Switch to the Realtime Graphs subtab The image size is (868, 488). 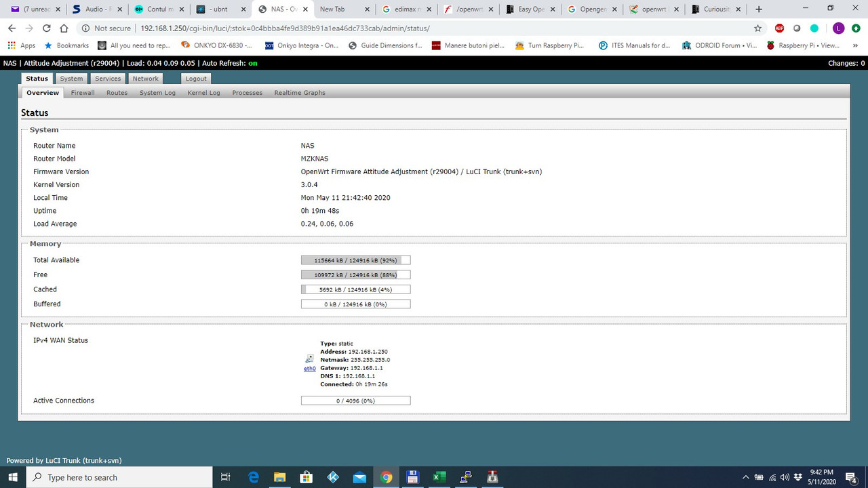(300, 93)
